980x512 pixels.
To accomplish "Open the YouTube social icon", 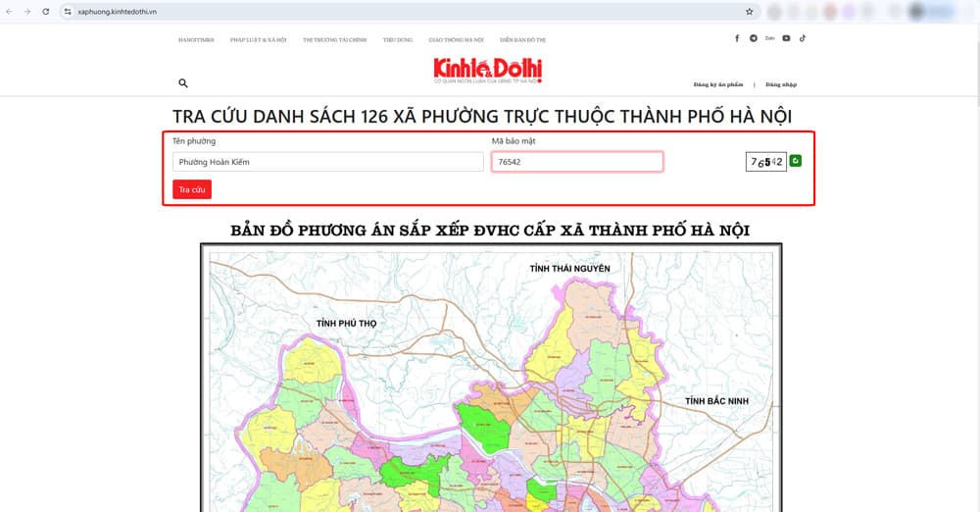I will point(786,38).
